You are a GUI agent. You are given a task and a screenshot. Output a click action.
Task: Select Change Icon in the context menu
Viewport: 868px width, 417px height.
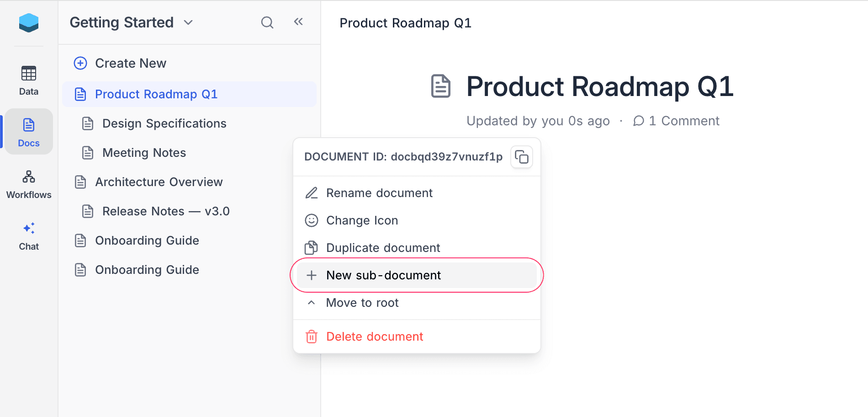(x=362, y=220)
